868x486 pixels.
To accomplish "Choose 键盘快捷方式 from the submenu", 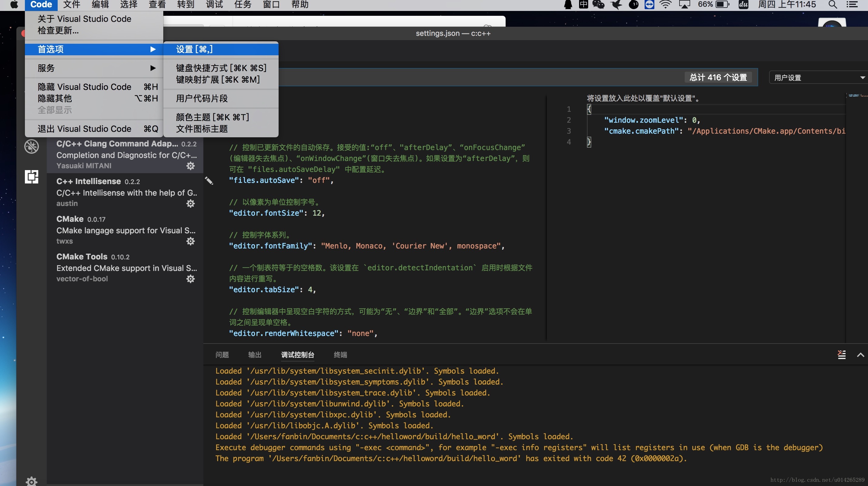I will click(x=221, y=68).
